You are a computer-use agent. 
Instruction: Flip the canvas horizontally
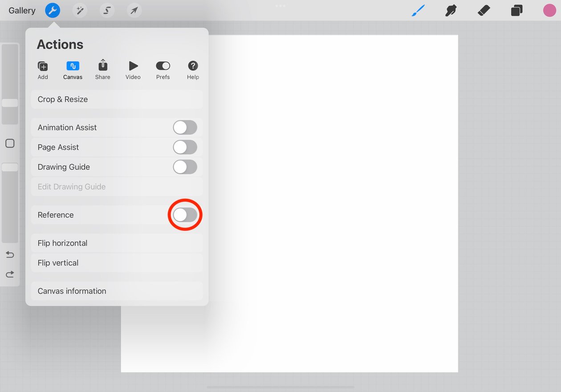pyautogui.click(x=117, y=243)
